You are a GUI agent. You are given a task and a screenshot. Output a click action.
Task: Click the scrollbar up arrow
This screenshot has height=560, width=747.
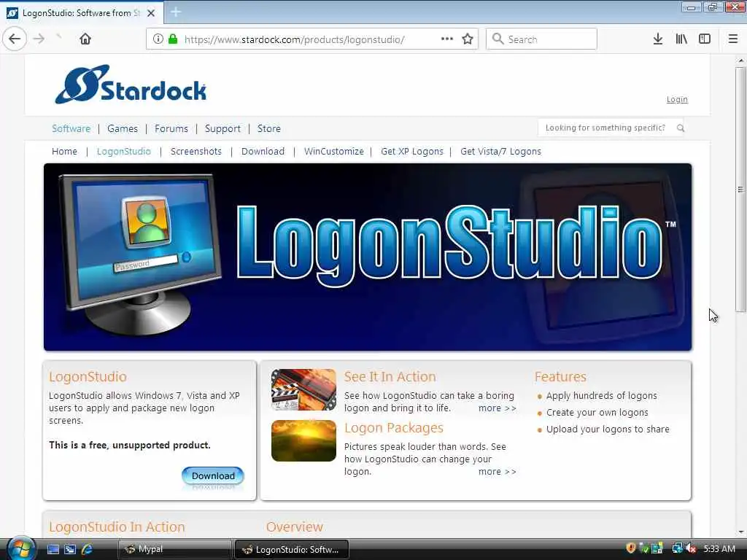(740, 61)
